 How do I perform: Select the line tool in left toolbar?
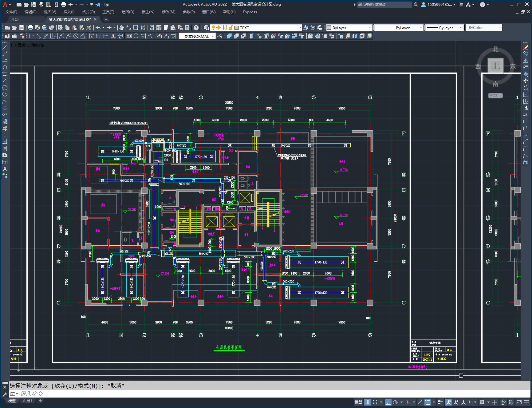click(5, 47)
